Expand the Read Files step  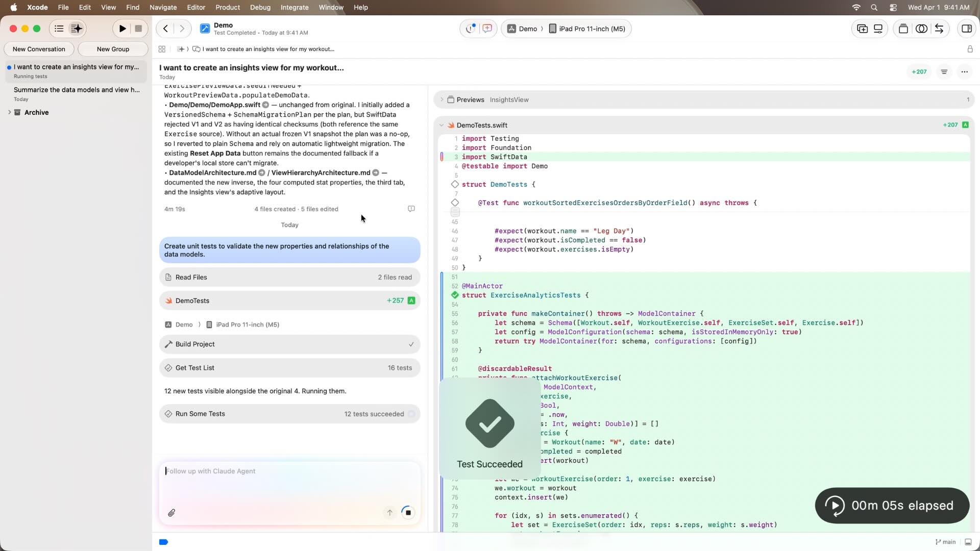click(289, 278)
